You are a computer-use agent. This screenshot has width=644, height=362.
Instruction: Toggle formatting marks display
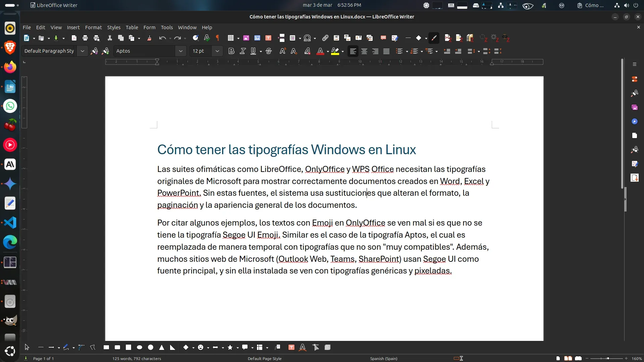point(218,38)
